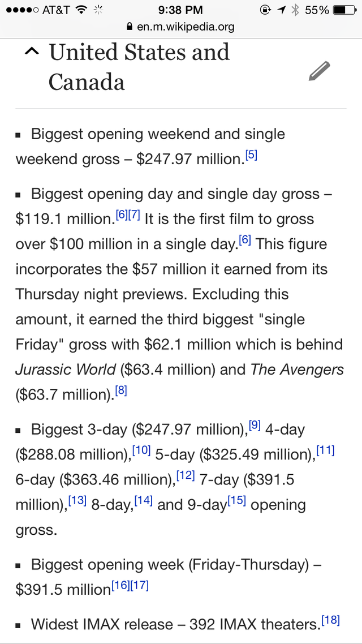
Task: Tap the Bluetooth status icon
Action: [x=295, y=10]
